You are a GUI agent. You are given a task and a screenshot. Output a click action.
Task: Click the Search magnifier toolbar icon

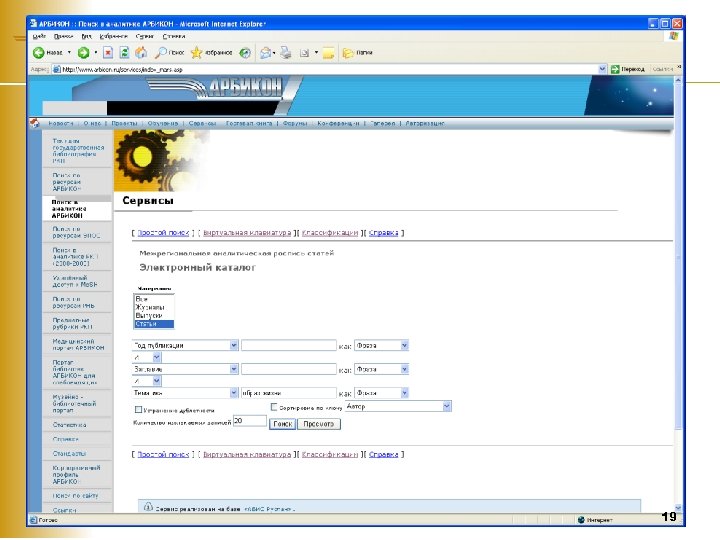[161, 53]
